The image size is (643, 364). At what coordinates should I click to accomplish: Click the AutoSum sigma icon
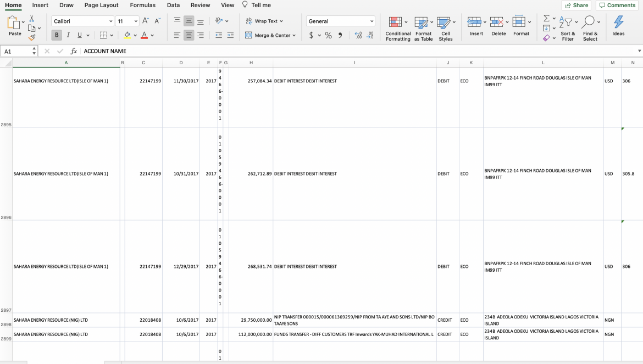coord(546,19)
